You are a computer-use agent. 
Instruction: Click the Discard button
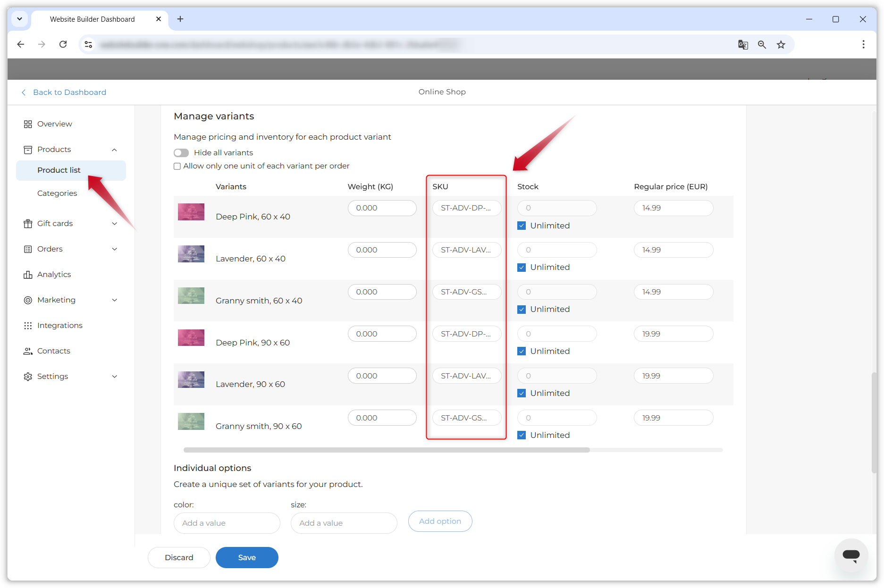point(179,558)
